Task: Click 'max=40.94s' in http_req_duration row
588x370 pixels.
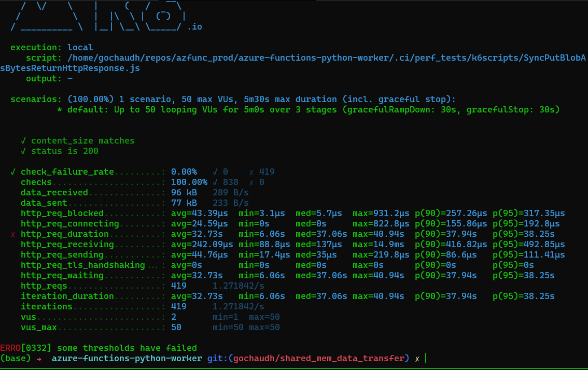Action: click(379, 234)
